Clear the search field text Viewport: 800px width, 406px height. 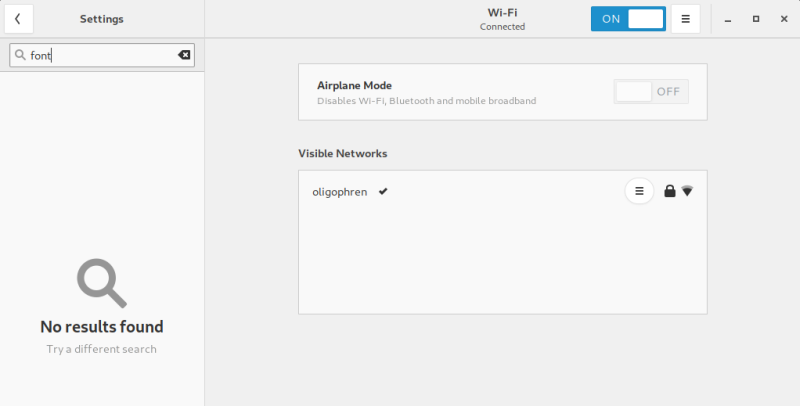click(184, 55)
